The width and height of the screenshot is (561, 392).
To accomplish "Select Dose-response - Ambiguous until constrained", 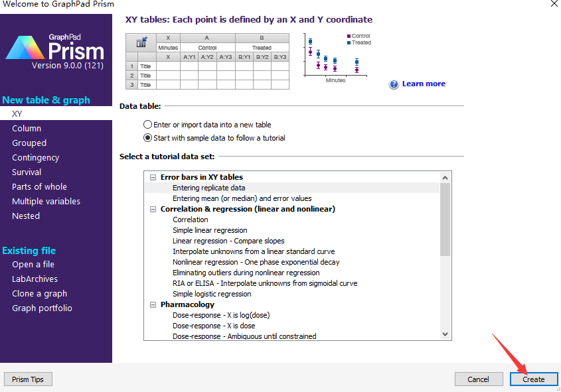I will point(244,336).
